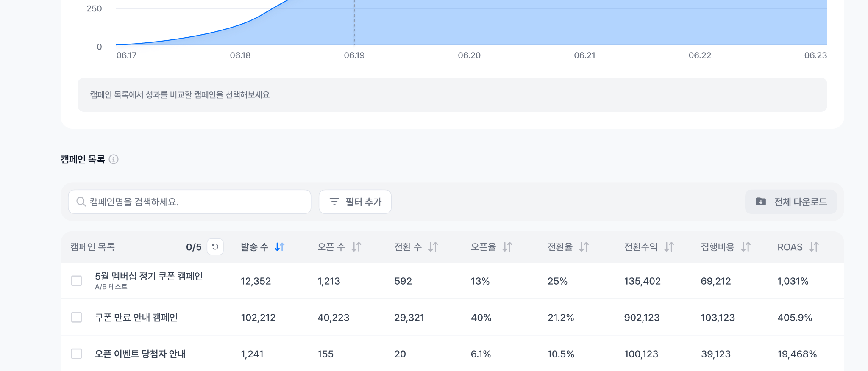
Task: Tick the 오픈 이벤트 당첨자 안내 checkbox
Action: pos(77,354)
